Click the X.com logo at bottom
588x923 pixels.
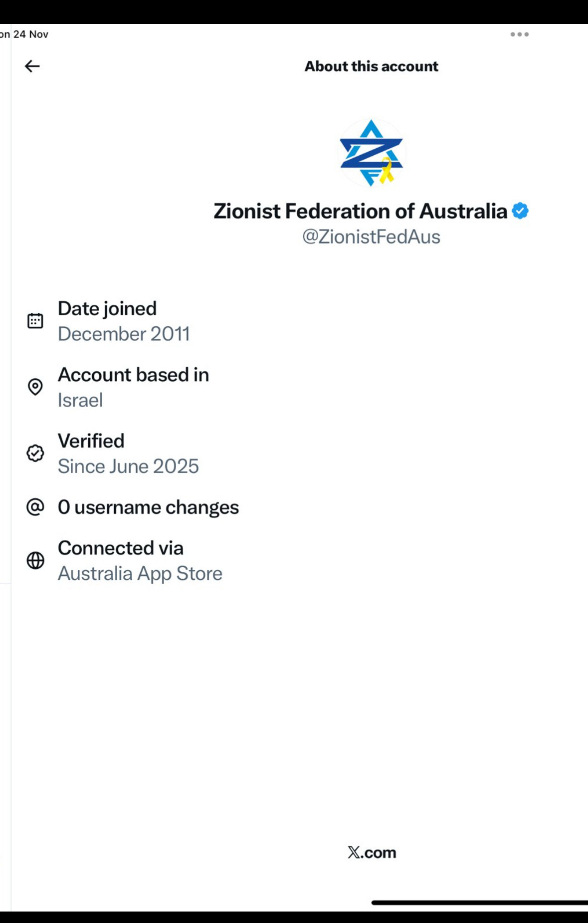coord(372,852)
